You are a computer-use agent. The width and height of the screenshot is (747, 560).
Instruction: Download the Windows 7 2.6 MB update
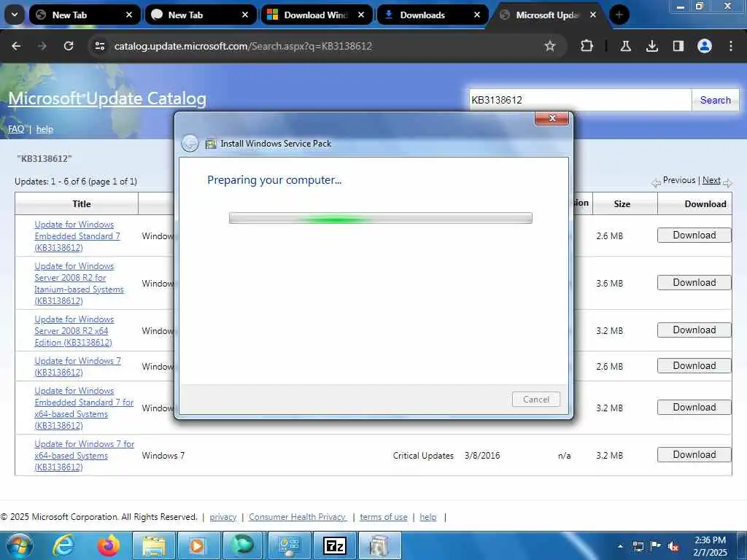pyautogui.click(x=694, y=366)
